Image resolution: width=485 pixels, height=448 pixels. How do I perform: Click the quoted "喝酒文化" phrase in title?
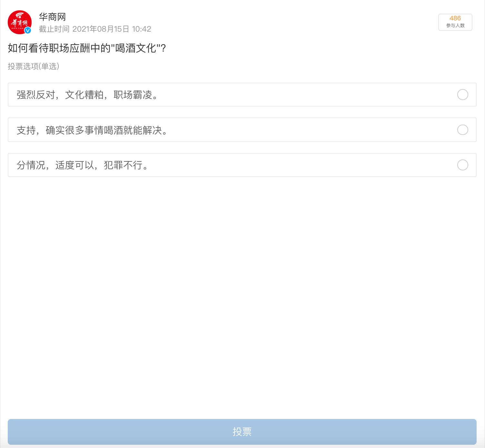136,48
